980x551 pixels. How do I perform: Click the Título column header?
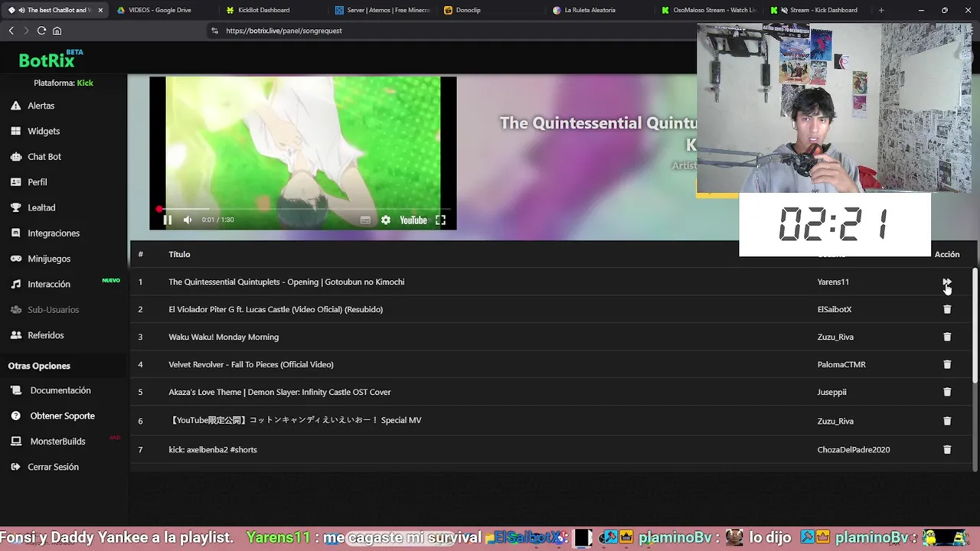tap(179, 254)
